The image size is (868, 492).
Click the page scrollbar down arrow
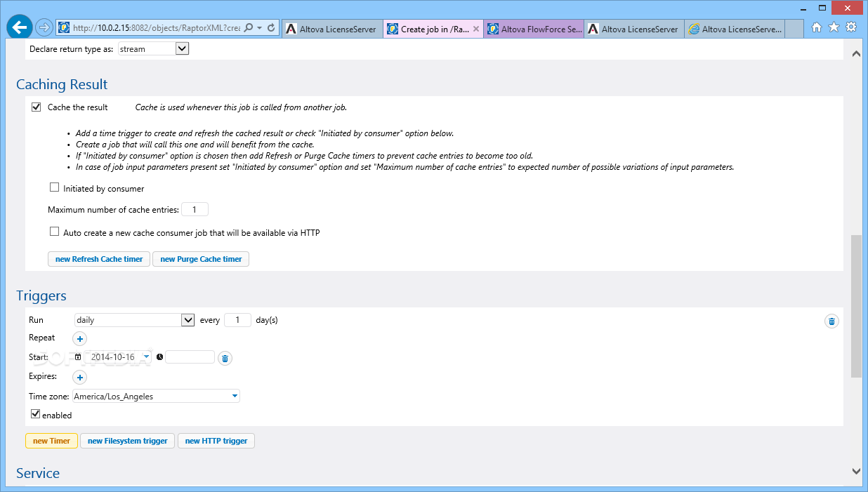[x=855, y=471]
